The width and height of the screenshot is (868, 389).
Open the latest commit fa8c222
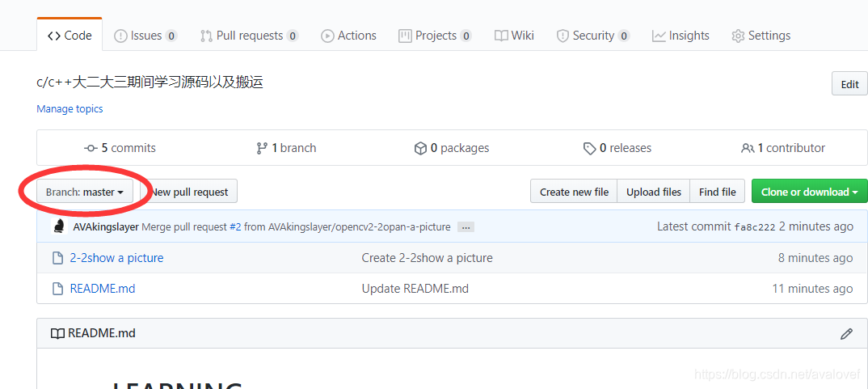[x=755, y=227]
